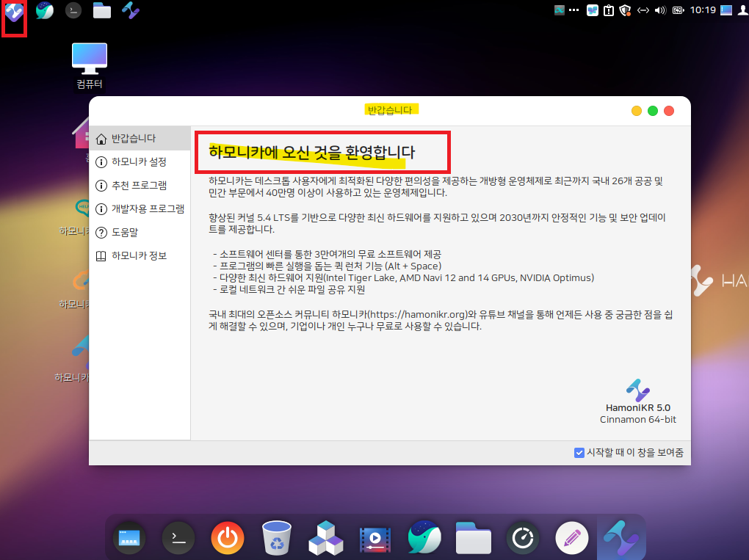
Task: Click the HamoniKR 5.0 logo
Action: pyautogui.click(x=637, y=390)
